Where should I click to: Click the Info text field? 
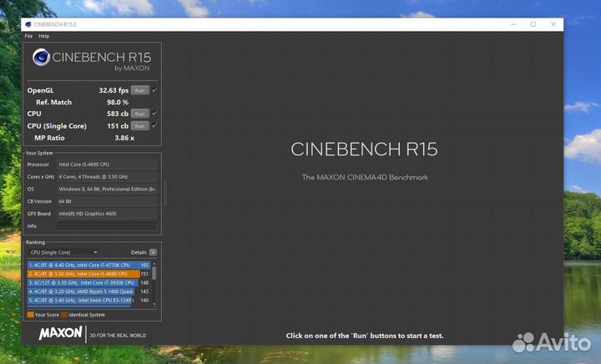(106, 225)
